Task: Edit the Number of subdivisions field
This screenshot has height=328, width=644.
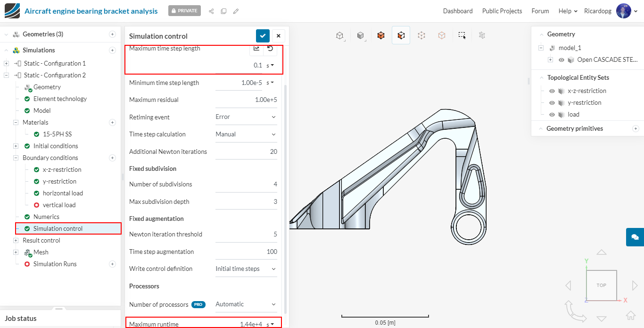Action: [x=246, y=184]
